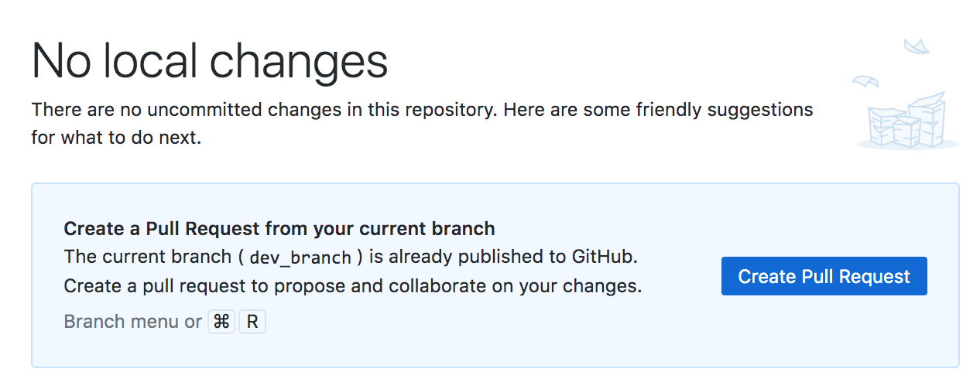Click the R key shortcut icon
The image size is (980, 382).
252,322
